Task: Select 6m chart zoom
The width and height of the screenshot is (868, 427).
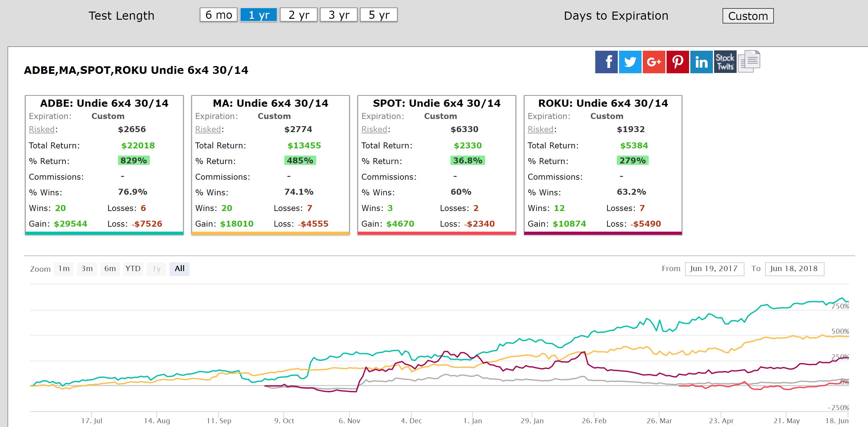Action: [110, 269]
